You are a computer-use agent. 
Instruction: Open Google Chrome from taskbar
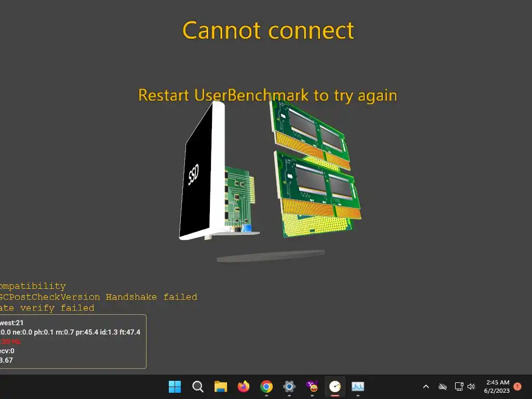click(267, 387)
